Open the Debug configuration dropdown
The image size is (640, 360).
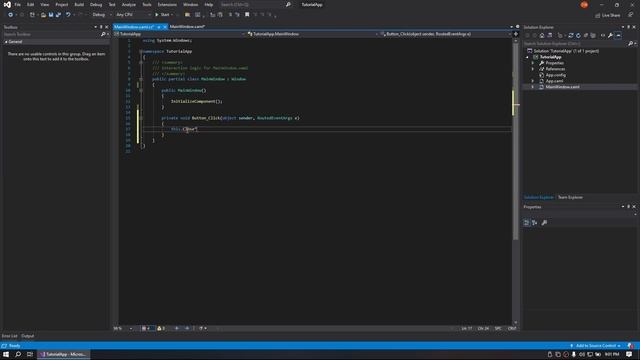(x=102, y=15)
